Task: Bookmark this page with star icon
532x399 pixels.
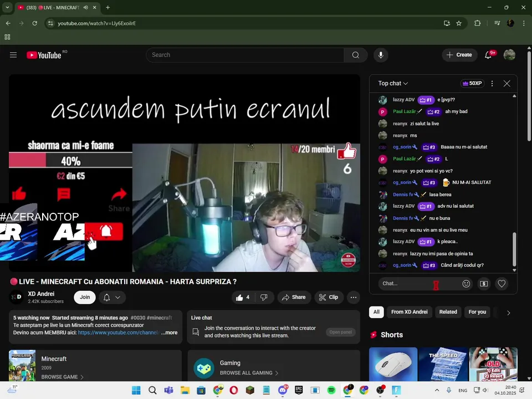Action: coord(459,23)
